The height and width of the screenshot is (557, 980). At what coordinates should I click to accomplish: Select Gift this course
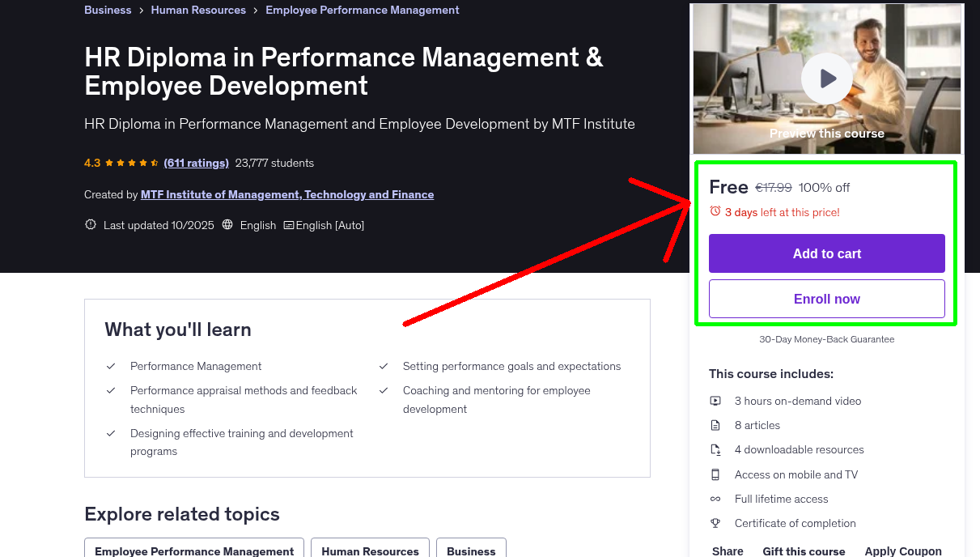(804, 551)
